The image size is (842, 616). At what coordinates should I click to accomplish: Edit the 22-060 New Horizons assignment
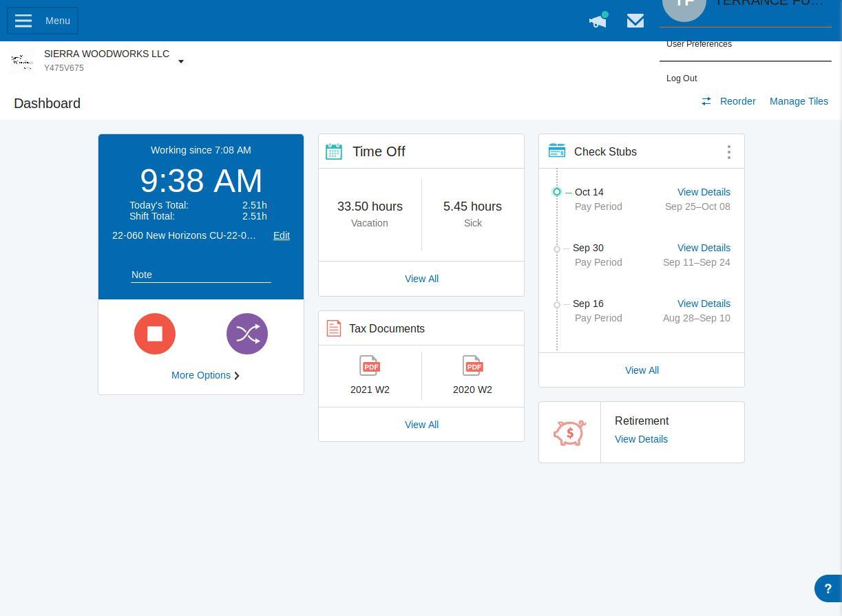[x=281, y=235]
